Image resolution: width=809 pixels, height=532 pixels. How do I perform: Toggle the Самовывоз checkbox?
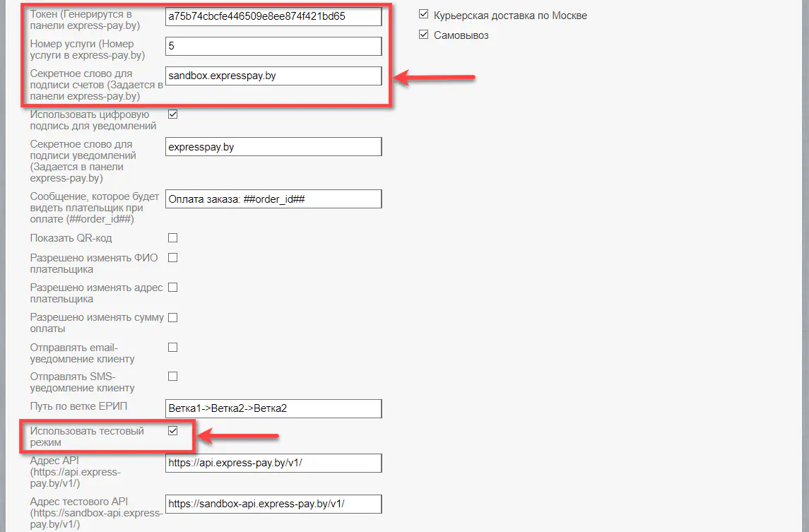coord(424,35)
